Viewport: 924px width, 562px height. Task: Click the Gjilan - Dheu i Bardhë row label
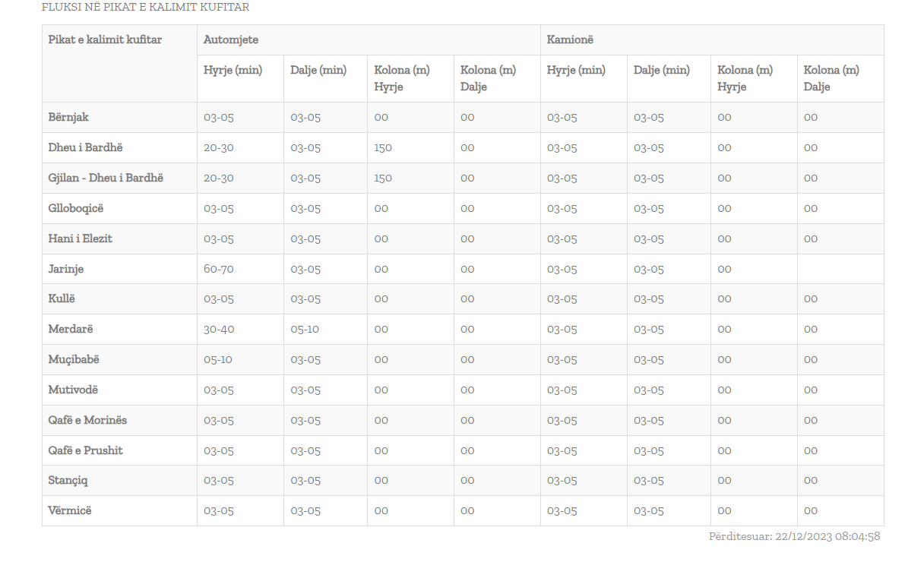(106, 178)
